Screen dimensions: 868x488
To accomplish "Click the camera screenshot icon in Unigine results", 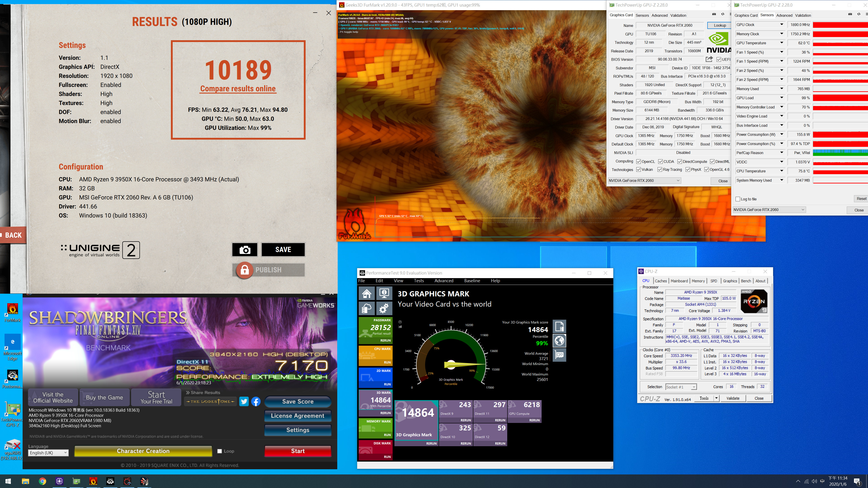I will point(245,250).
